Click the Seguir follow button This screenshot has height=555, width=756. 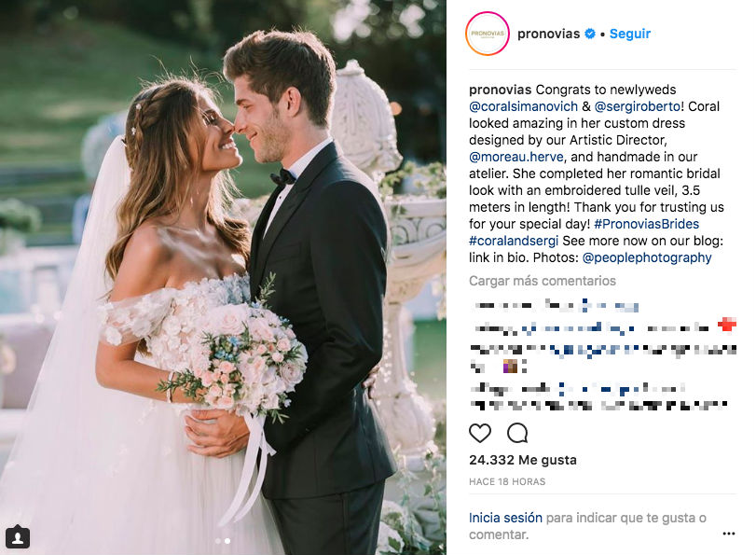[629, 34]
